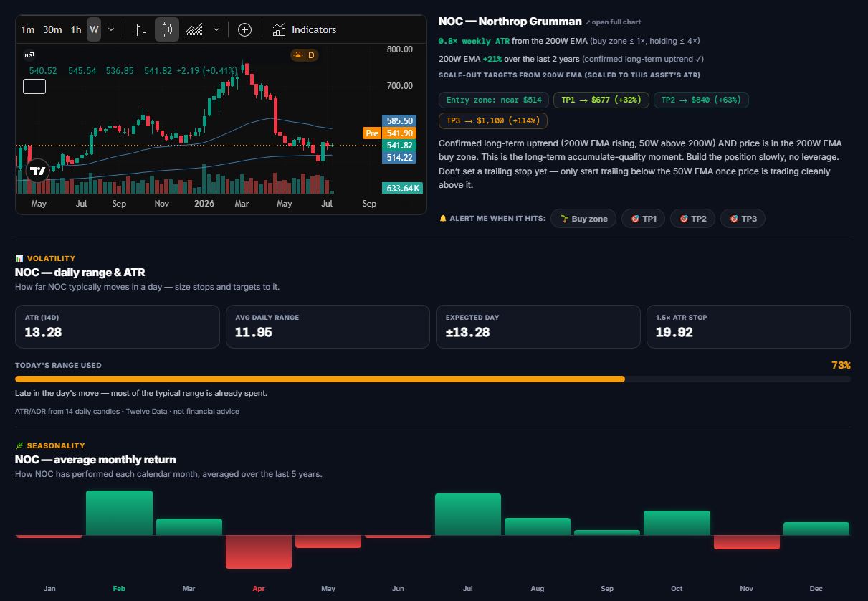Click the 585.50 price axis label
Image resolution: width=868 pixels, height=601 pixels.
(x=399, y=121)
